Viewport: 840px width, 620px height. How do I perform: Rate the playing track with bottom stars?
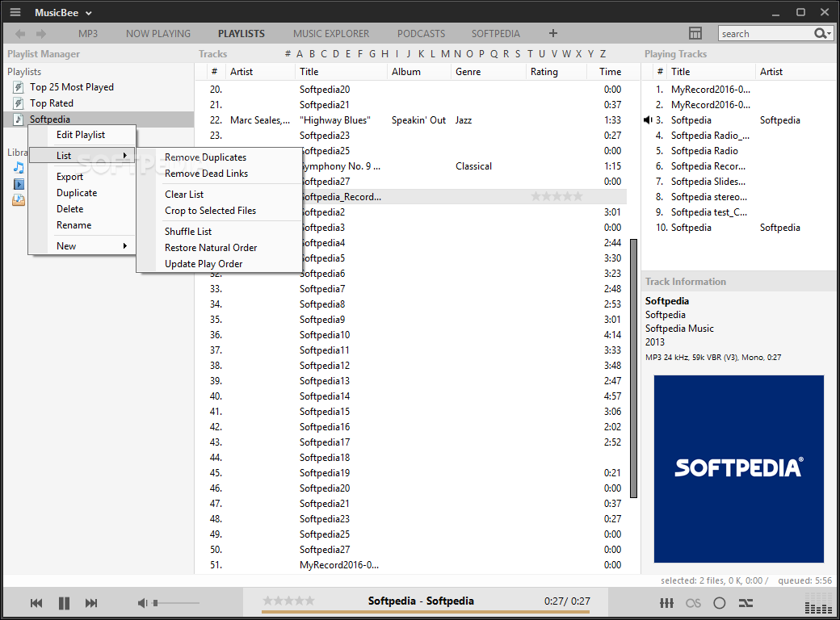click(x=288, y=601)
